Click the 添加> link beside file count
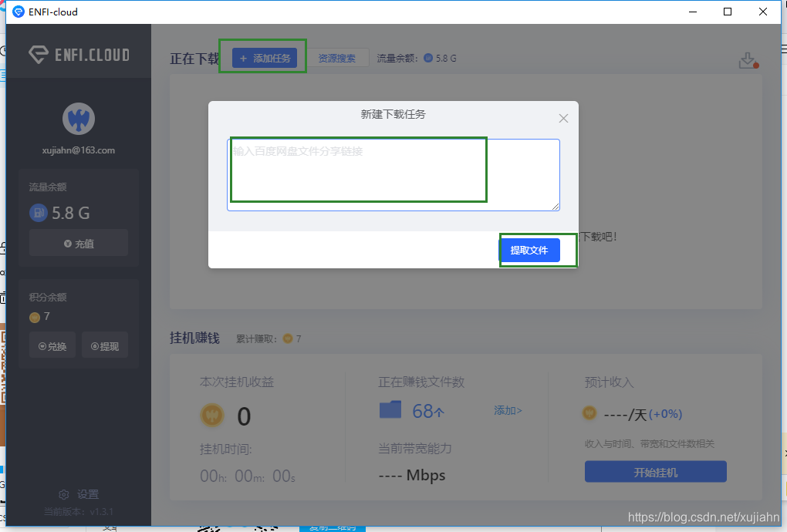The image size is (787, 532). (x=508, y=411)
